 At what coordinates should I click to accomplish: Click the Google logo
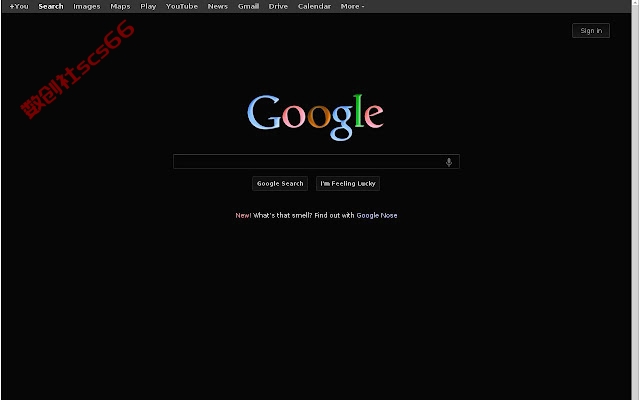tap(315, 117)
